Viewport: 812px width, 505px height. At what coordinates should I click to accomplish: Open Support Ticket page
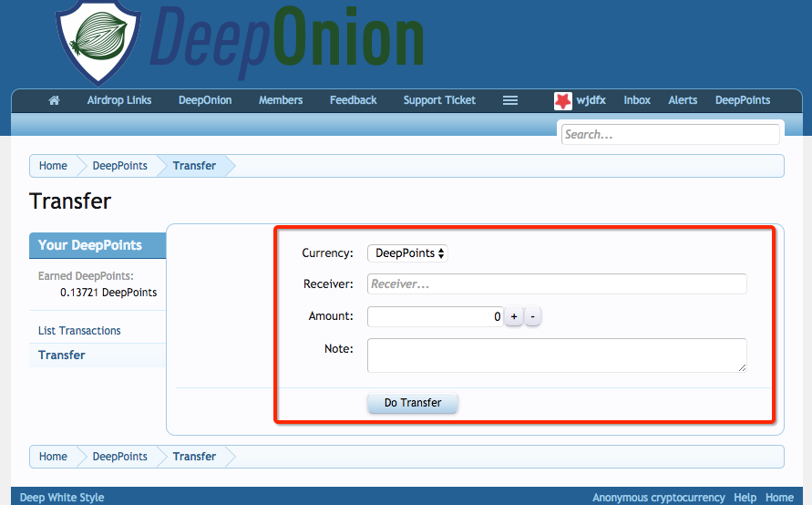(x=439, y=100)
